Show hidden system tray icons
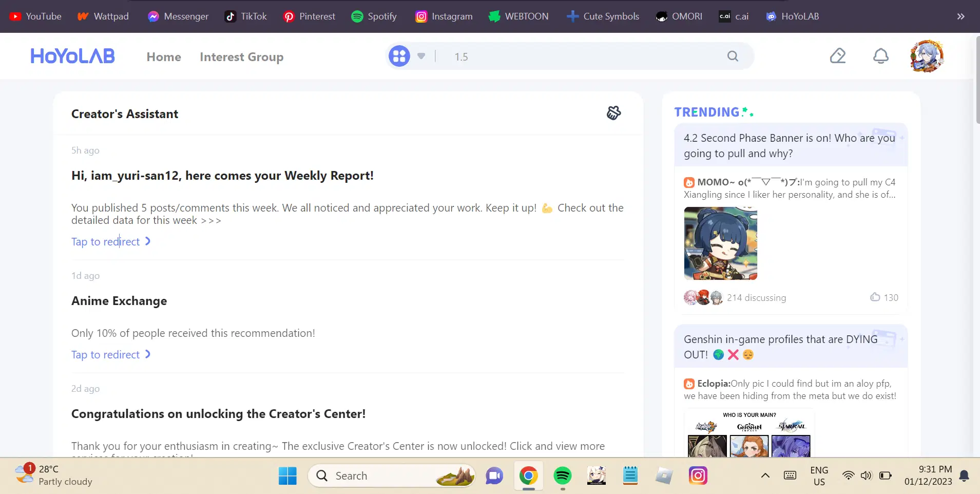Viewport: 980px width, 494px height. click(765, 476)
